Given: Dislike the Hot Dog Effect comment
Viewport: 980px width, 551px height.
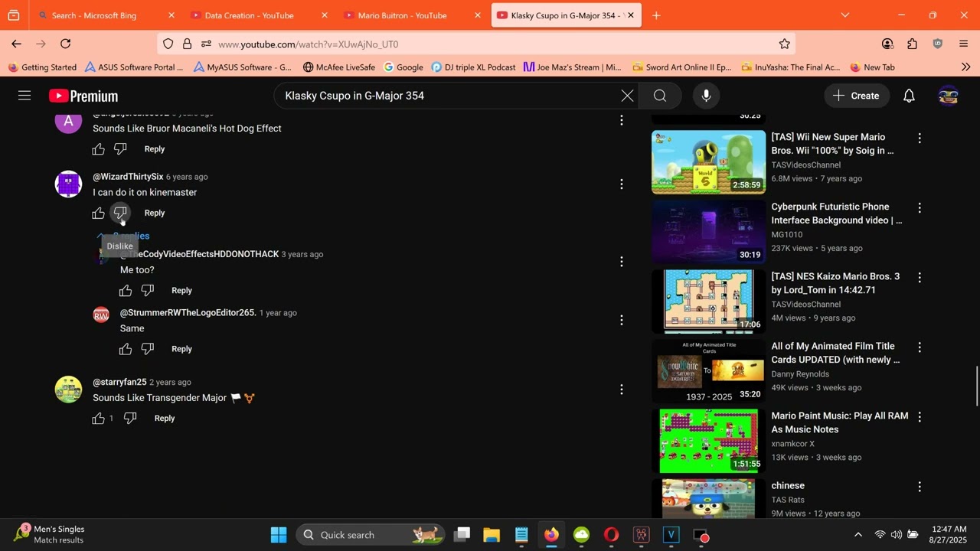Looking at the screenshot, I should click(120, 149).
